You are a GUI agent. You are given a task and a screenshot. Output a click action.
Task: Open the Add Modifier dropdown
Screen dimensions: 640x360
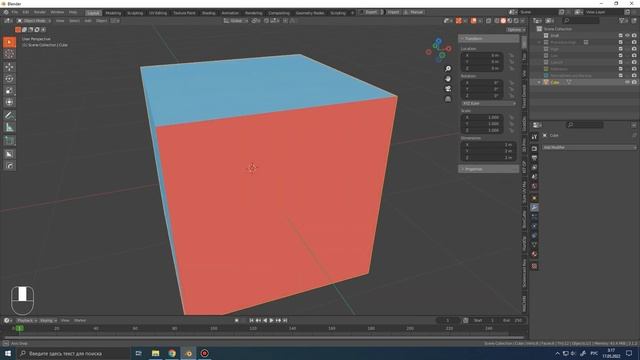(589, 147)
